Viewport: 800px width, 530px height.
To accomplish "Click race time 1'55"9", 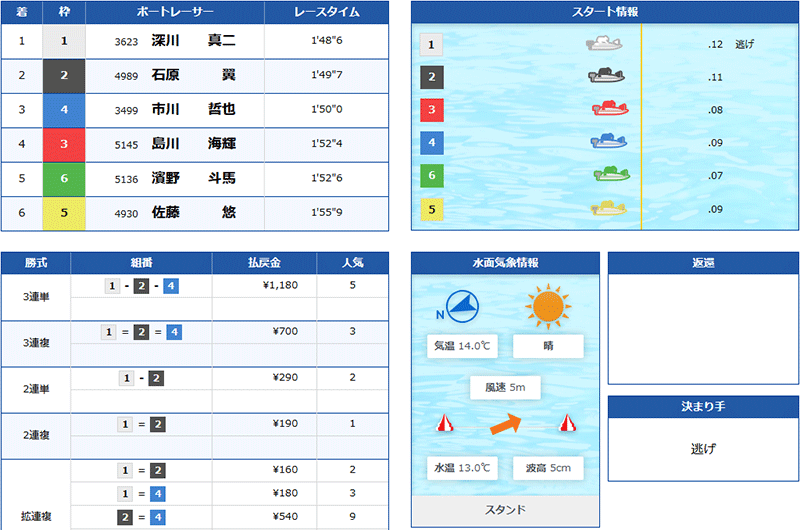I will click(x=327, y=212).
